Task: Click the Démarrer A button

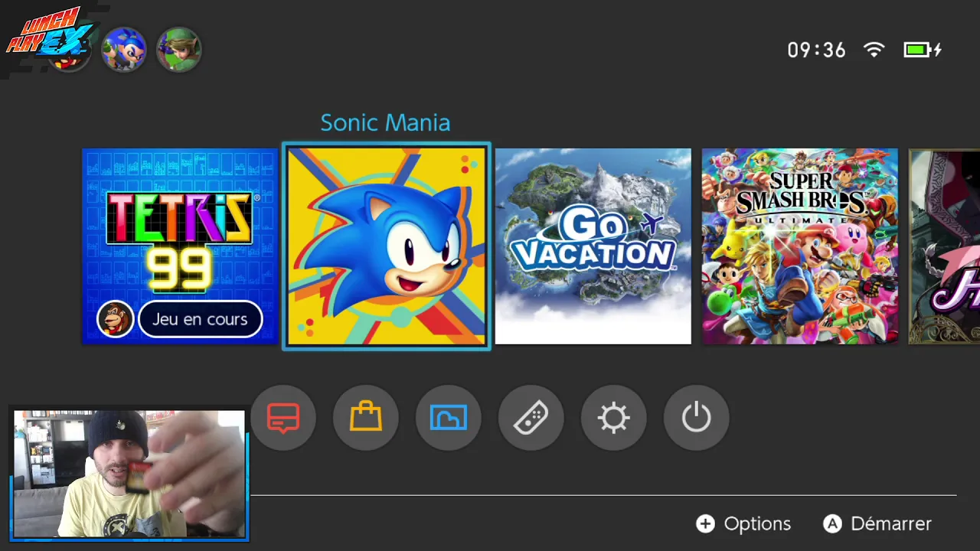Action: tap(877, 523)
